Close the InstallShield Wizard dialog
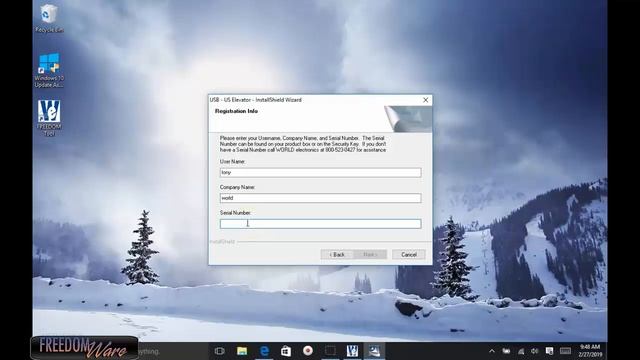This screenshot has width=640, height=360. coord(425,100)
